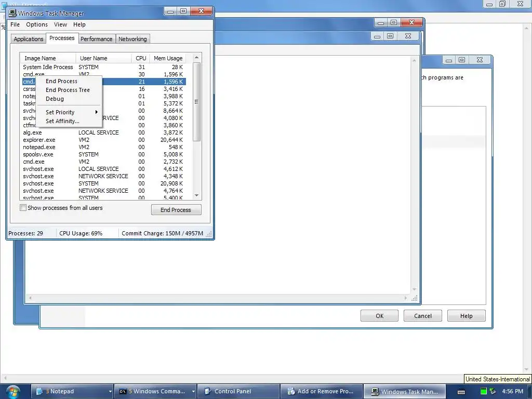Screen dimensions: 532x399
Task: Open the Options menu in Task Manager
Action: coord(37,24)
